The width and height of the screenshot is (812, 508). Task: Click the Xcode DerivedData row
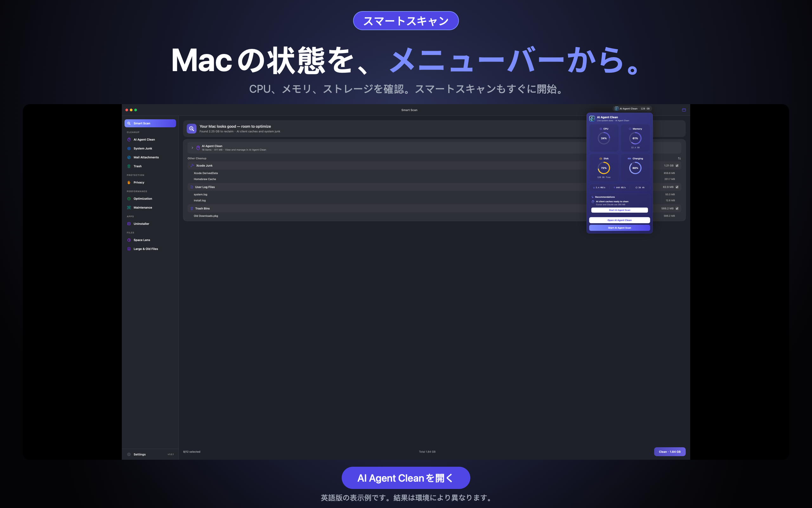[434, 173]
